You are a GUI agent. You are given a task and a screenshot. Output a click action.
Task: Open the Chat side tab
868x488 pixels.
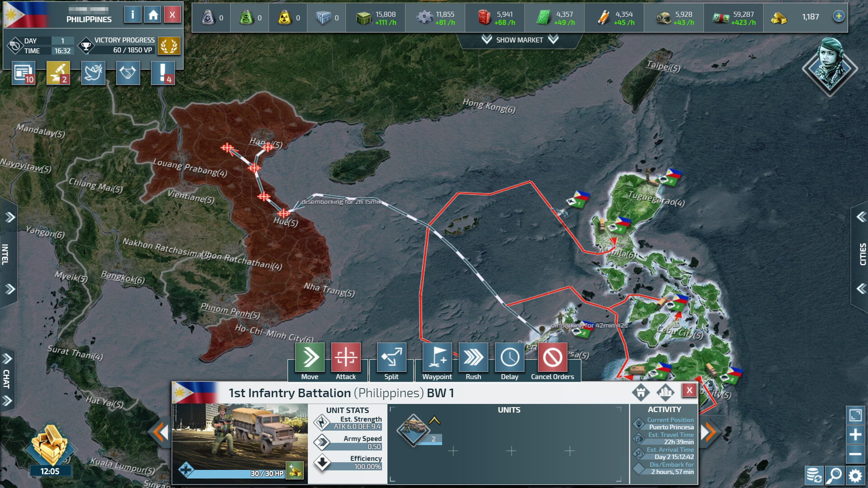6,379
